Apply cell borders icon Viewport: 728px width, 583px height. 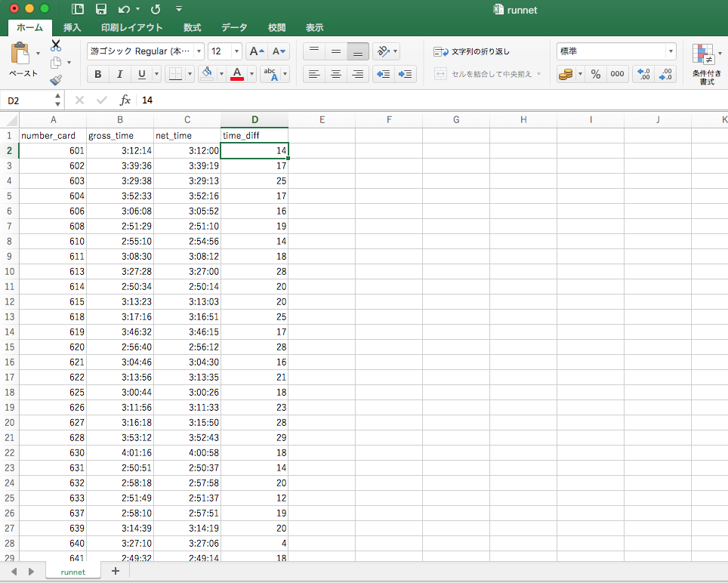coord(175,74)
